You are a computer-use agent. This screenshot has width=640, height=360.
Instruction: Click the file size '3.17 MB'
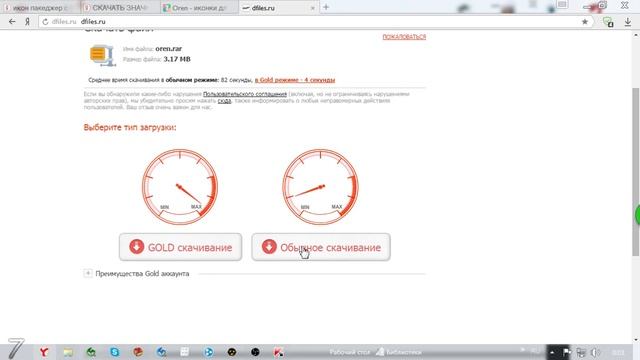pyautogui.click(x=177, y=59)
